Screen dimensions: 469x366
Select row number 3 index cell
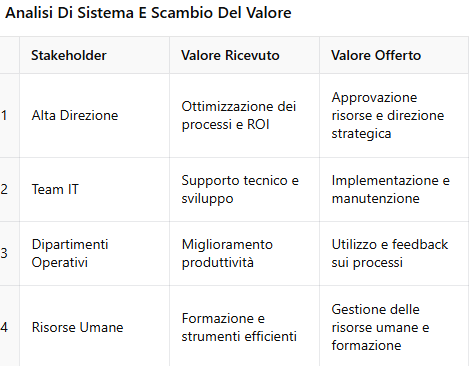pos(9,253)
